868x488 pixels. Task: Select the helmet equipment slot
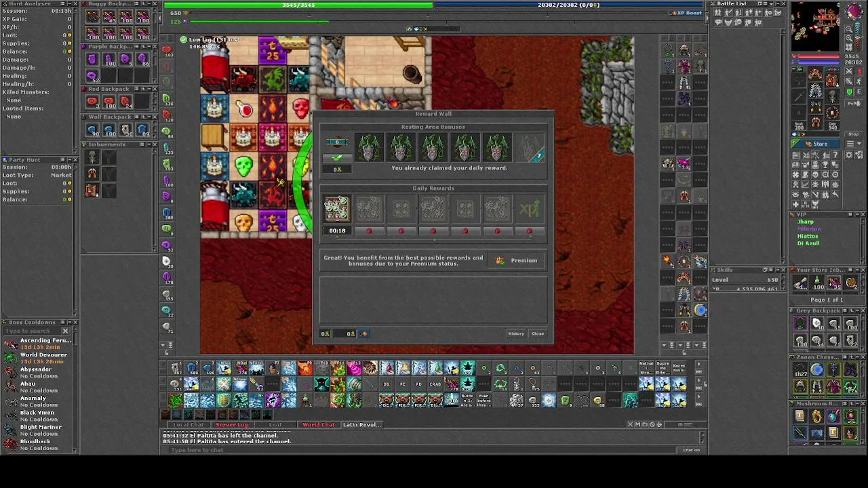pyautogui.click(x=816, y=74)
